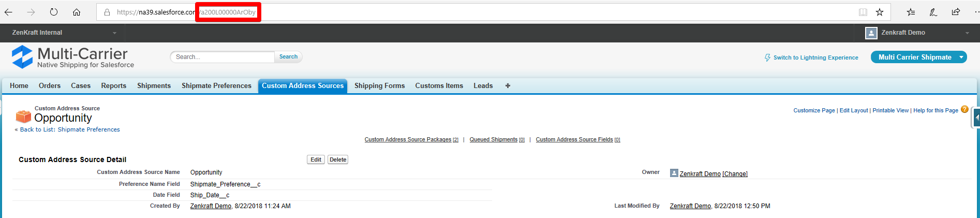Open reading view book icon
Viewport: 980px width, 218px height.
point(863,12)
